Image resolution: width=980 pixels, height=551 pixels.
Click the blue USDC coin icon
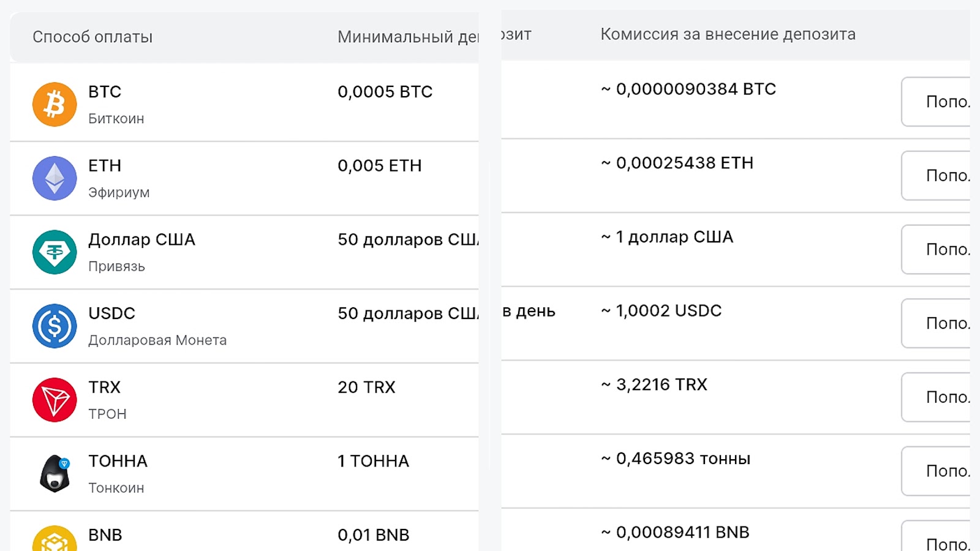click(x=55, y=326)
